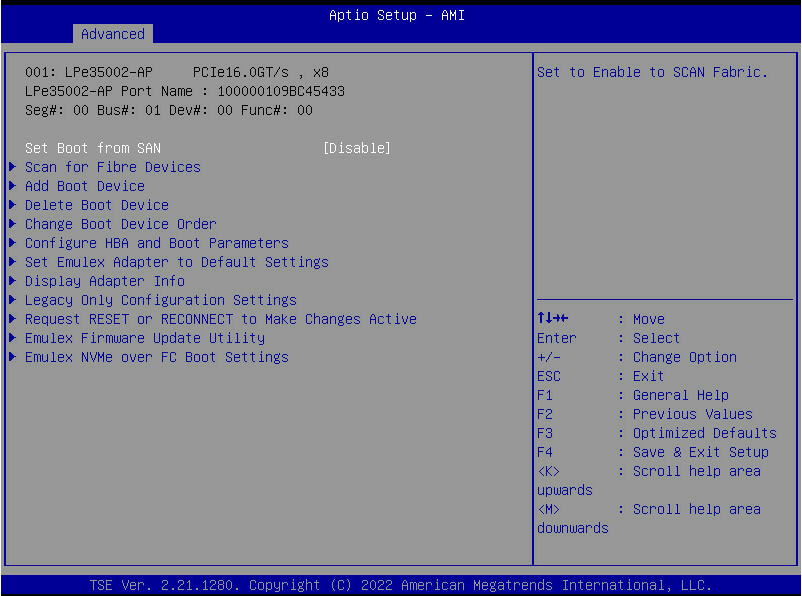Open Display Adapter Info submenu
The width and height of the screenshot is (802, 596).
[105, 281]
